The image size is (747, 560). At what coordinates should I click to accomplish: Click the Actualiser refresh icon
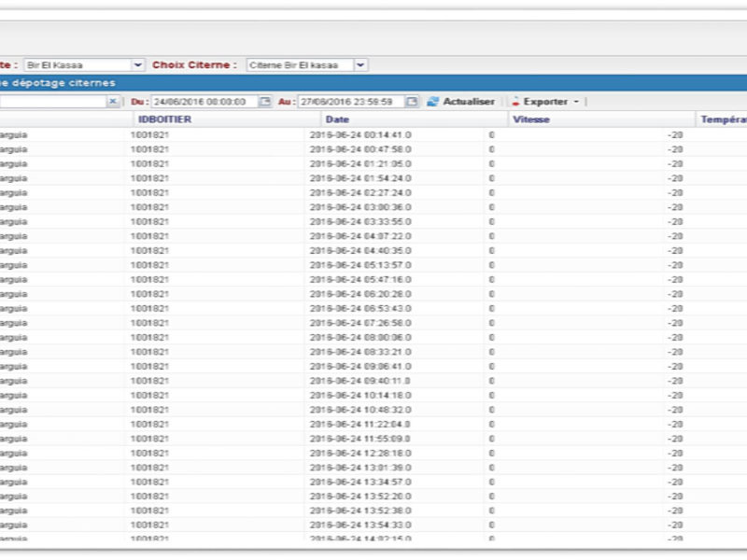click(x=433, y=102)
